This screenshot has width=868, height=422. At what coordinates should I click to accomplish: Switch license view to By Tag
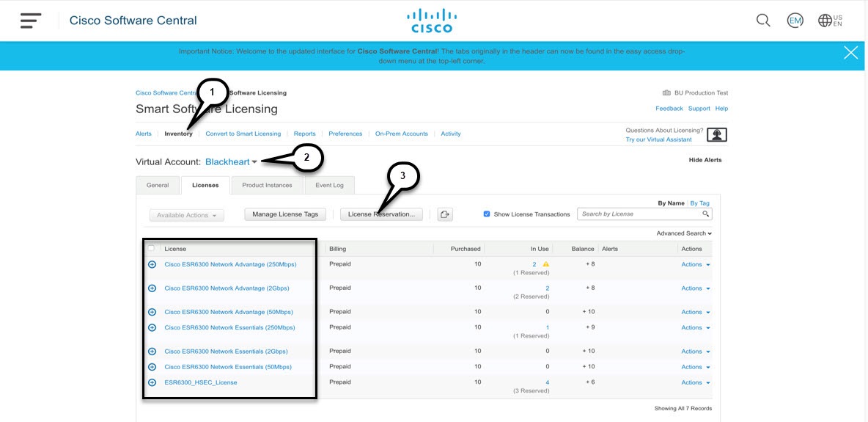tap(699, 203)
